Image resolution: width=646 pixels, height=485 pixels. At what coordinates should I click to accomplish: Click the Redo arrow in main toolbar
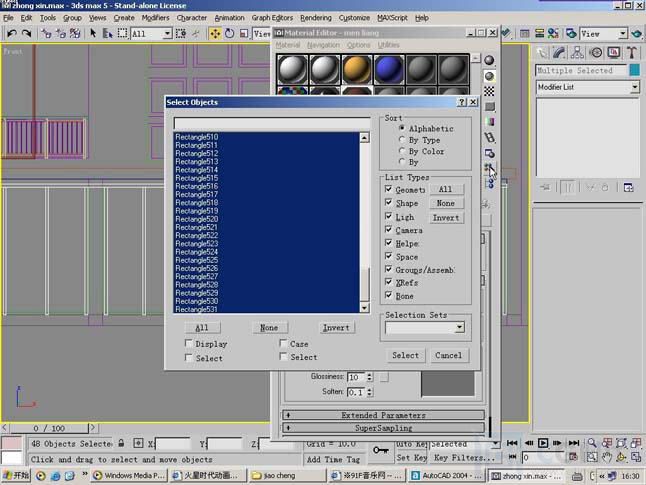pyautogui.click(x=26, y=33)
